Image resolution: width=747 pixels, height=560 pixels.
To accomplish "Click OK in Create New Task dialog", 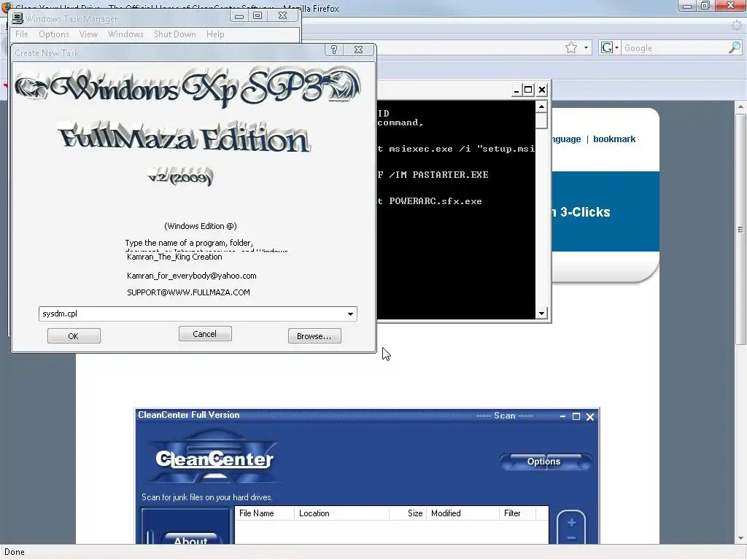I will pos(74,335).
